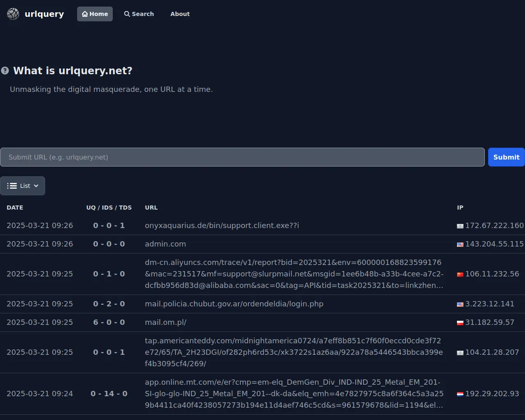Click the urlquery brand name text
Screen dimensions: 525x420
tap(44, 14)
